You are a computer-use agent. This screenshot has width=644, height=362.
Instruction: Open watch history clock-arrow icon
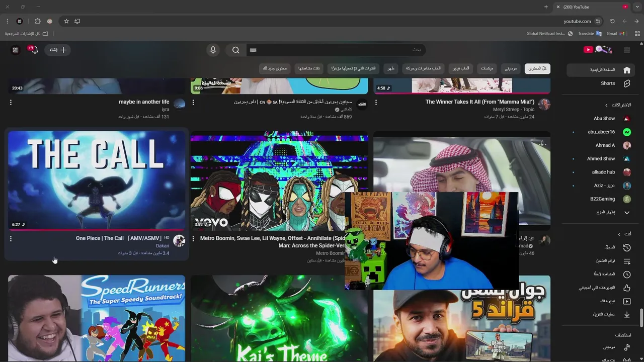(627, 247)
